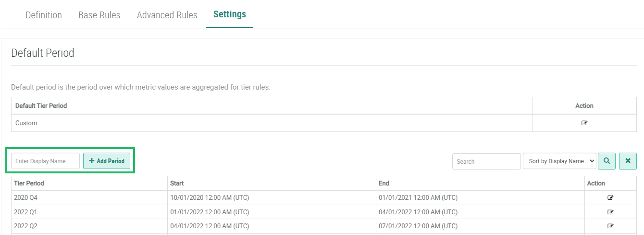Edit the 2022 Q2 tier period

(610, 226)
